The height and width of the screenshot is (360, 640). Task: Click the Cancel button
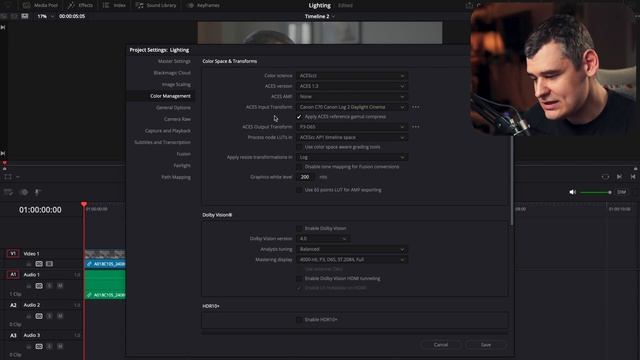tap(441, 345)
